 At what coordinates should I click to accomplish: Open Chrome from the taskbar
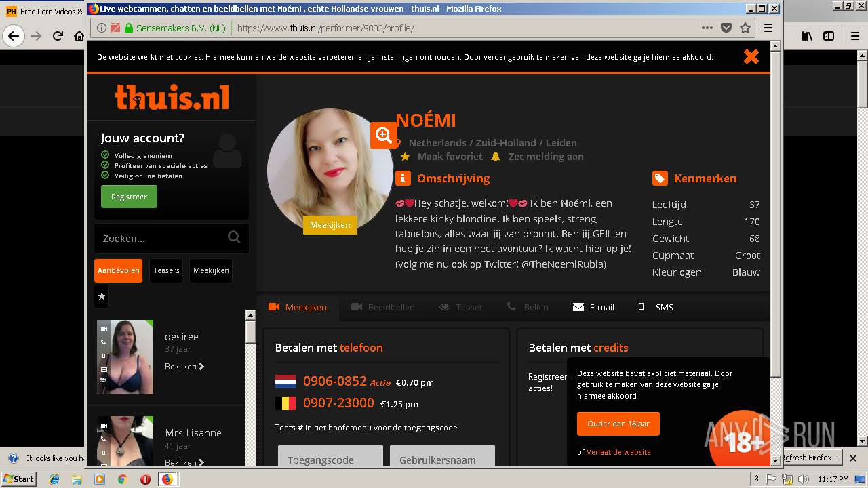[x=122, y=479]
